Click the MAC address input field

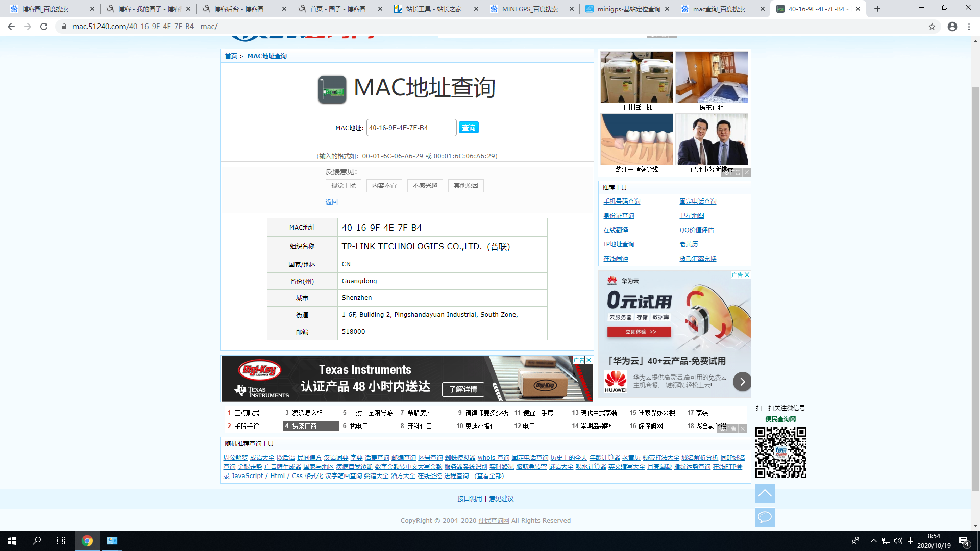tap(411, 128)
